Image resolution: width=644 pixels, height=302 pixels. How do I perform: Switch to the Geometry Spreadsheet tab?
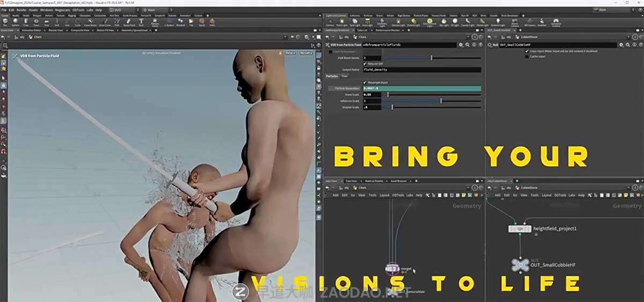[x=135, y=31]
